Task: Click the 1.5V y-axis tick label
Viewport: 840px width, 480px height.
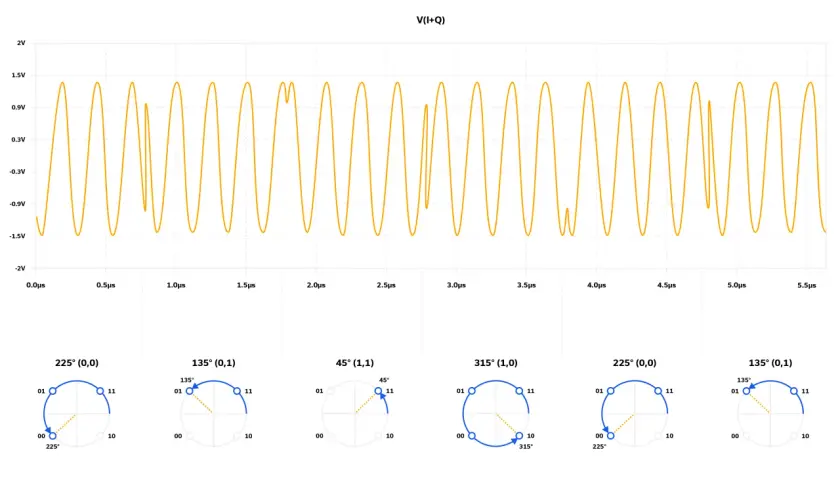Action: (18, 76)
